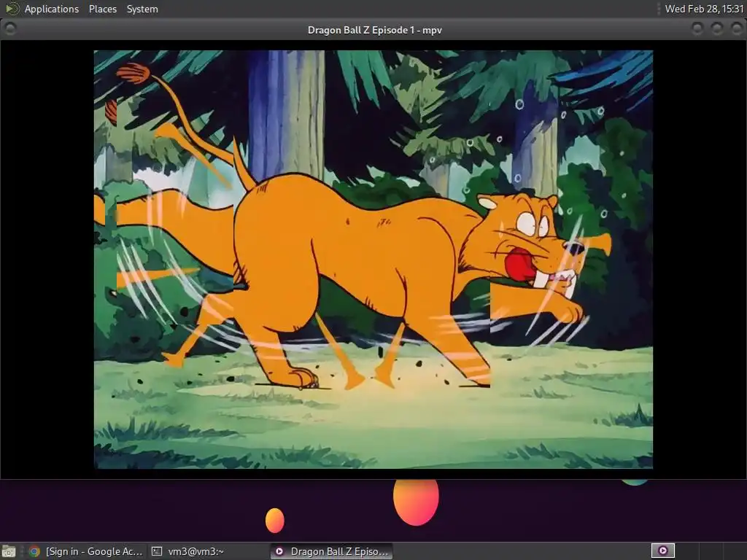Show the desktop via taskbar icon
The height and width of the screenshot is (560, 747).
[x=9, y=551]
